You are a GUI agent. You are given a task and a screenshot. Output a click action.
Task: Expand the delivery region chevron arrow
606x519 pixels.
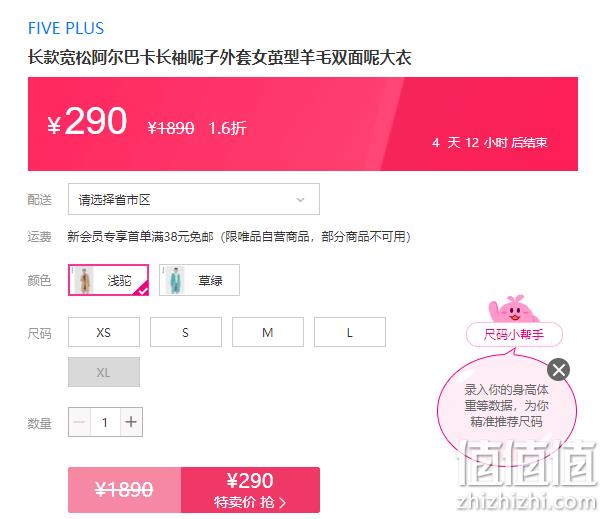300,200
